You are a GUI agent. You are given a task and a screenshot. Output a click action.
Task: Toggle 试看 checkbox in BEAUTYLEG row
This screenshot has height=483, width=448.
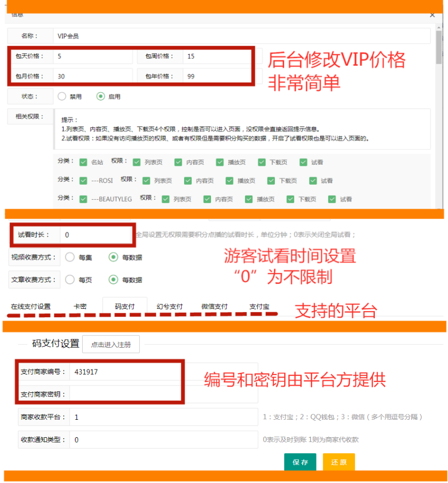click(x=332, y=199)
